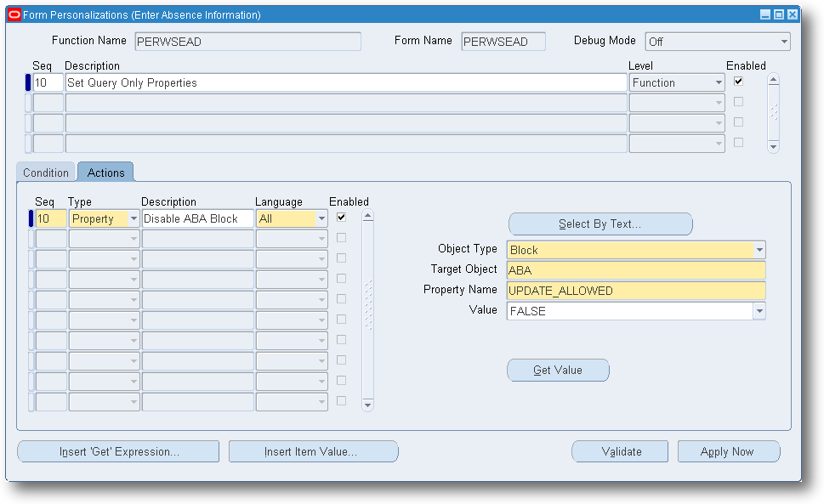
Task: Click the Apply Now button
Action: pos(729,451)
